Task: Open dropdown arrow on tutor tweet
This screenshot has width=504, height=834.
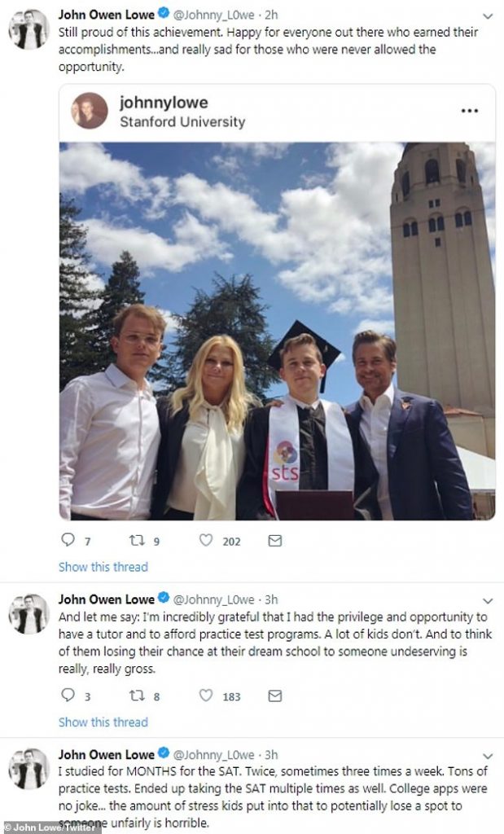Action: [487, 602]
